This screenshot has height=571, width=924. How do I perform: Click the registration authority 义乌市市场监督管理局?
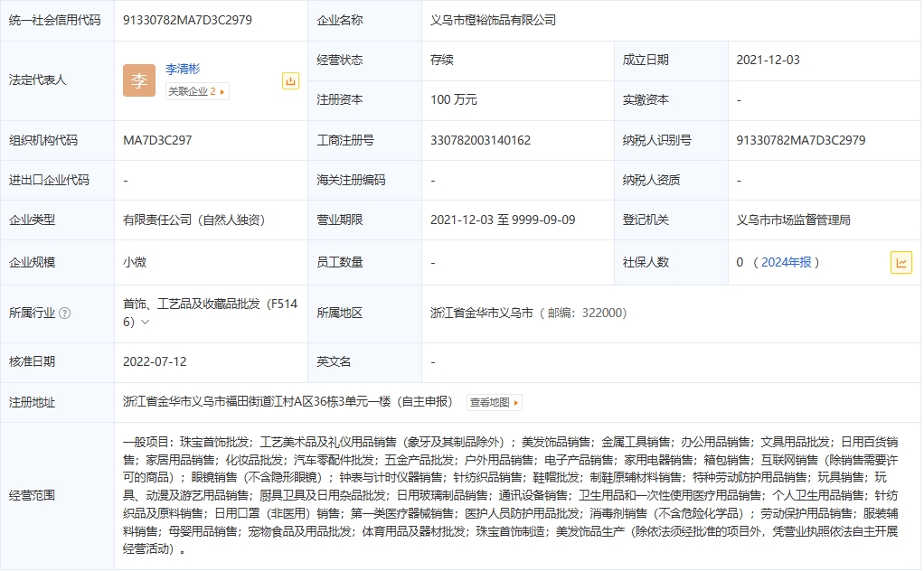click(793, 220)
